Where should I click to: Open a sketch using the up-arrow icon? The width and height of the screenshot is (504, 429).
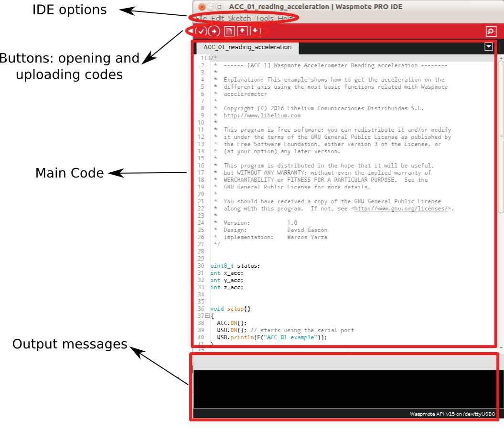click(242, 31)
